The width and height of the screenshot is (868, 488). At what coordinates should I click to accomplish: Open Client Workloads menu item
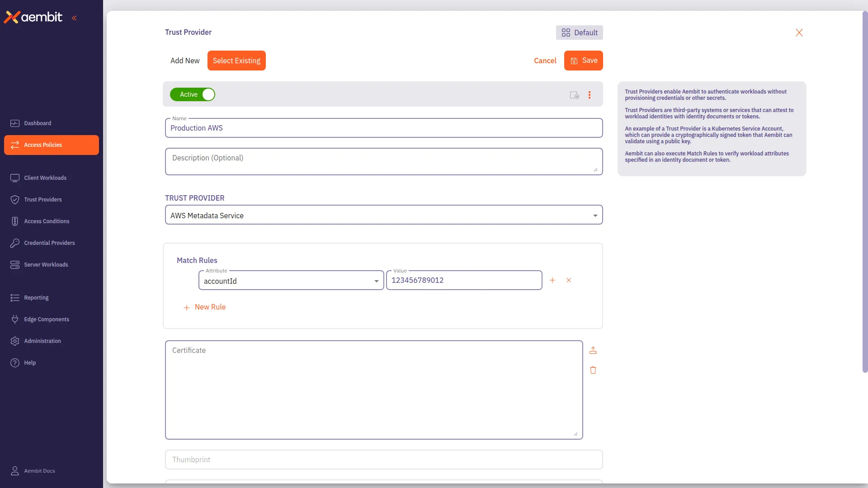(x=52, y=178)
